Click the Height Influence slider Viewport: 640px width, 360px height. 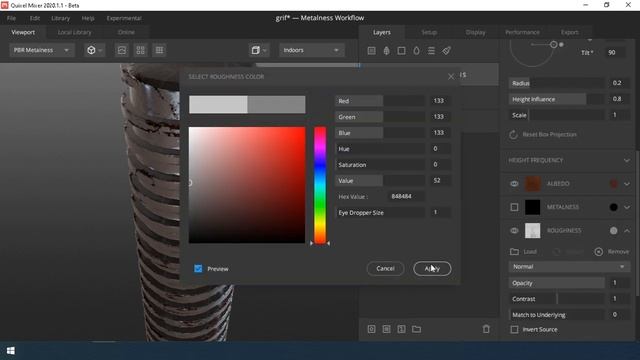(557, 99)
